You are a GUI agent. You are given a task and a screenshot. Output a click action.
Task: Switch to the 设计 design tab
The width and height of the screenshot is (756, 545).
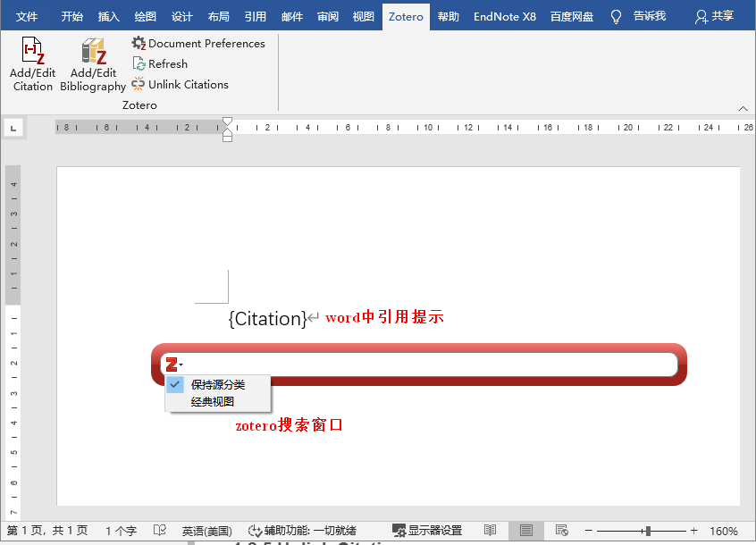tap(182, 17)
